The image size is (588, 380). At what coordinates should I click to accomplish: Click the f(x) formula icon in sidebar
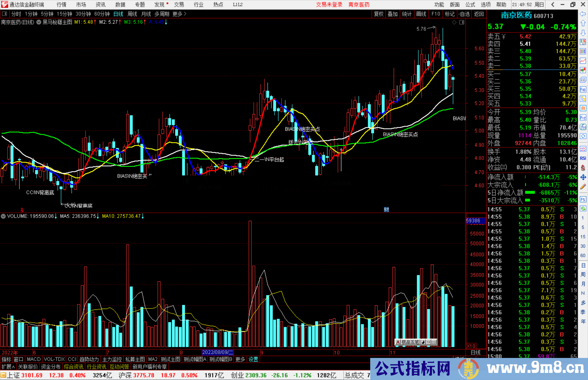[x=583, y=127]
